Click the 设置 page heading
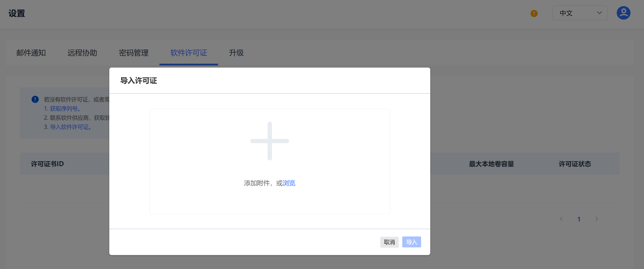The width and height of the screenshot is (644, 269). (17, 13)
